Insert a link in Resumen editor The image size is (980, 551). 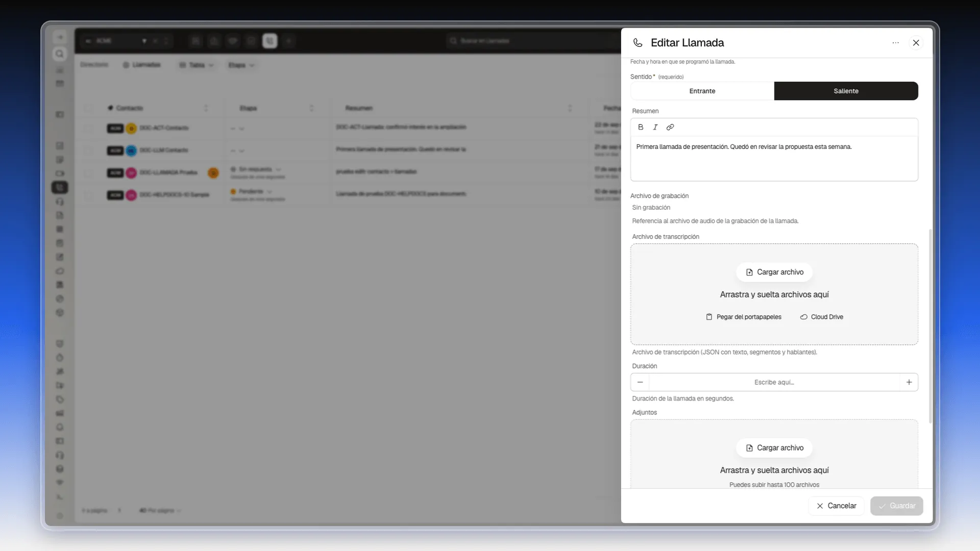[670, 127]
